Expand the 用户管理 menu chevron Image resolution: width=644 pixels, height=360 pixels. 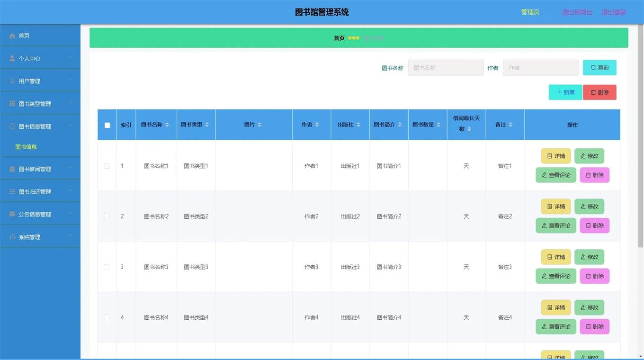coord(71,81)
